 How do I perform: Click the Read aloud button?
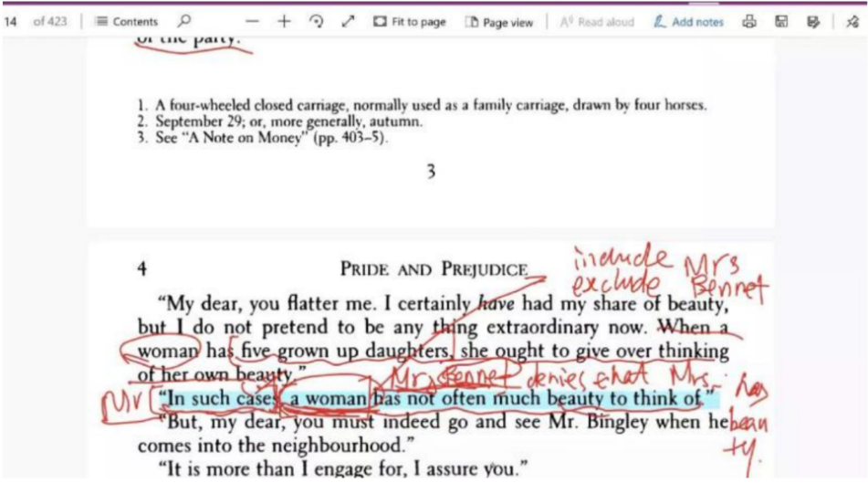tap(597, 22)
